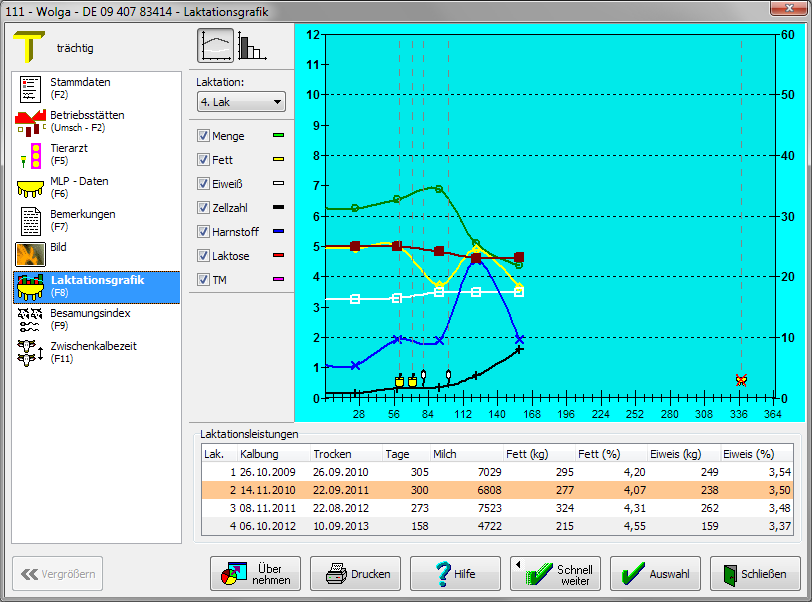Click the Auswahl button
Screen dimensions: 812x602
[655, 574]
